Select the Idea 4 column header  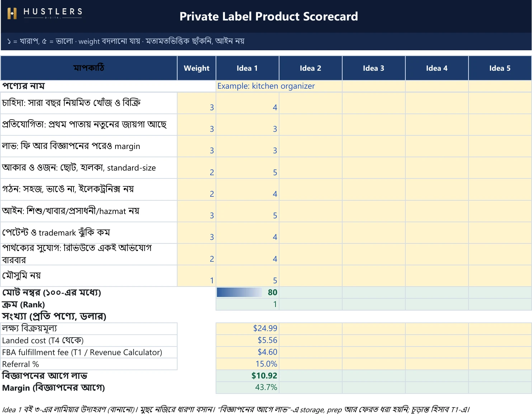click(x=437, y=68)
